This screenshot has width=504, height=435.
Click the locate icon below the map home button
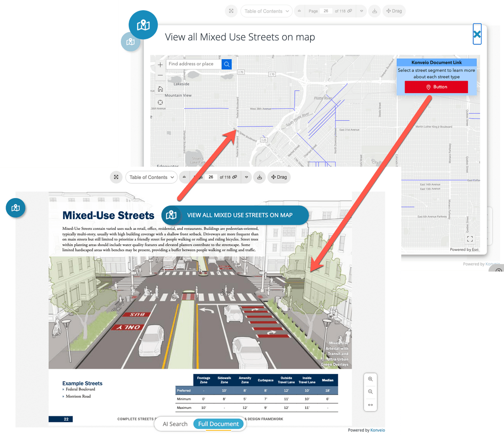[x=160, y=102]
